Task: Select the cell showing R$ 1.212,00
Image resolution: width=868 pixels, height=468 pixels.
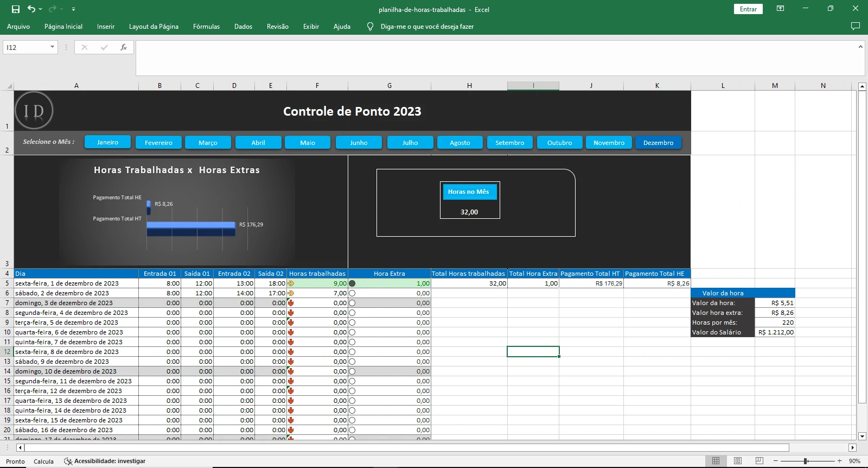Action: click(775, 332)
